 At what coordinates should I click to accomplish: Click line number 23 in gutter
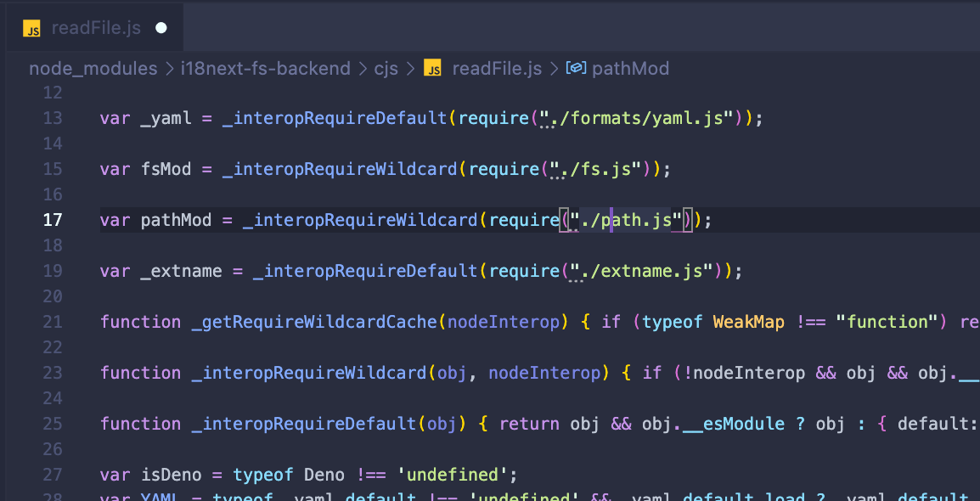click(x=53, y=373)
